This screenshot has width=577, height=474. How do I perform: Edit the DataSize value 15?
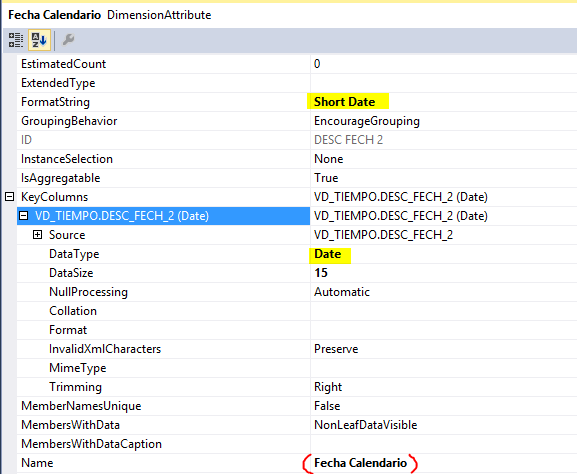tap(321, 273)
